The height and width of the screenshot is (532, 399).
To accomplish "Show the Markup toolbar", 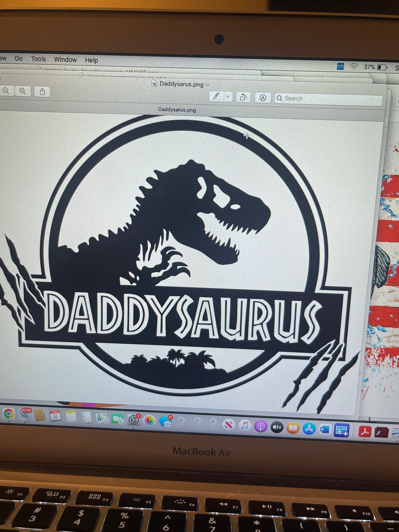I will pyautogui.click(x=263, y=98).
